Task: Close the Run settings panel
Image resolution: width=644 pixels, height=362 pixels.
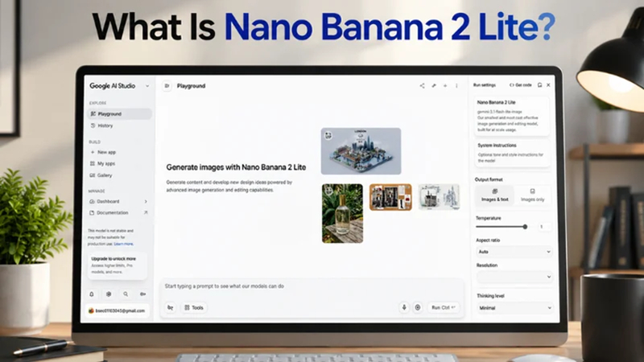Action: pos(548,85)
